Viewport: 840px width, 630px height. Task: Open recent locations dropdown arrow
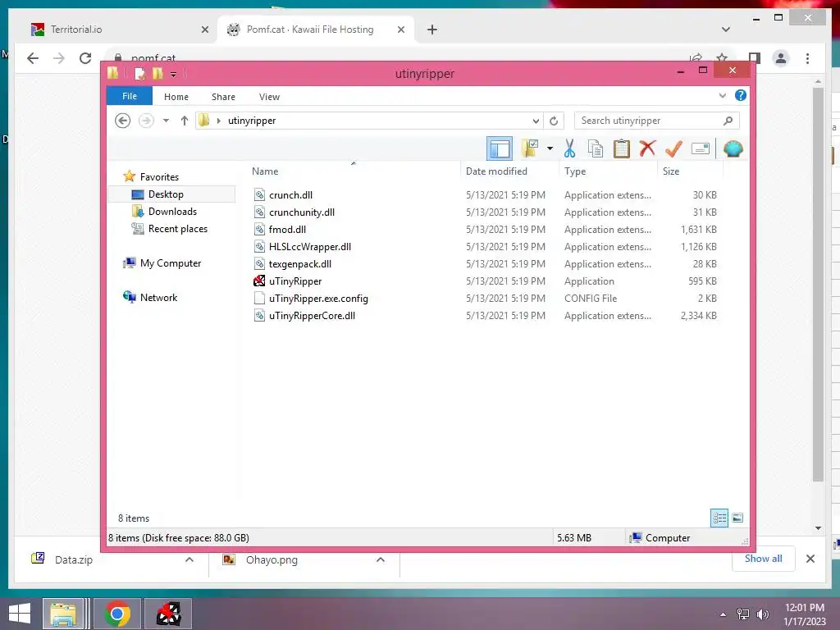click(x=166, y=121)
